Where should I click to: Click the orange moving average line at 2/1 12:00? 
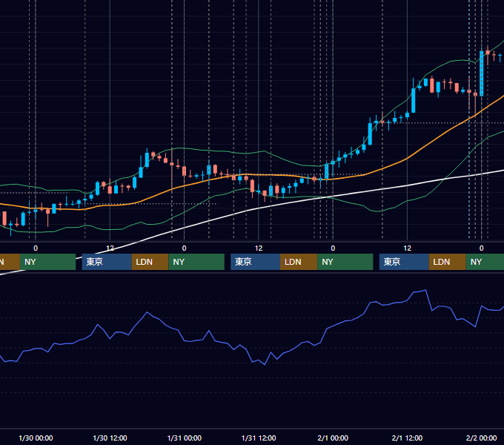tap(407, 158)
